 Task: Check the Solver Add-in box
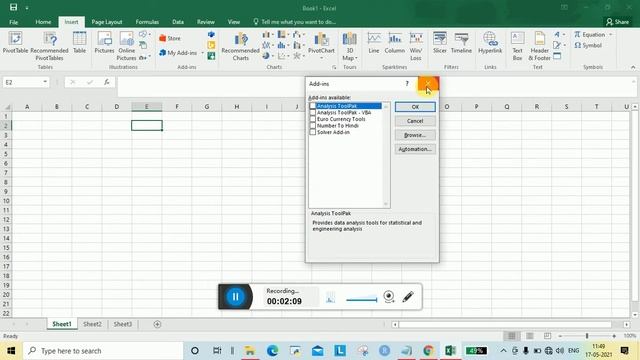pos(313,132)
